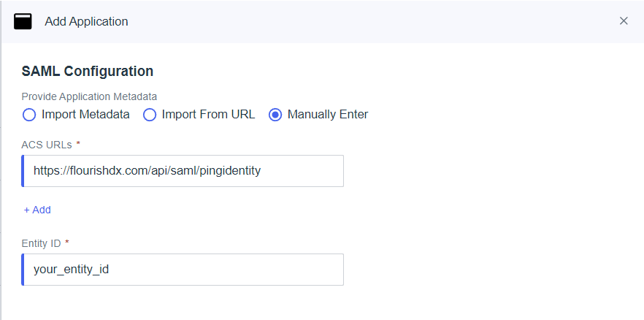The width and height of the screenshot is (644, 320).
Task: Select the Import Metadata radio button
Action: coord(29,115)
